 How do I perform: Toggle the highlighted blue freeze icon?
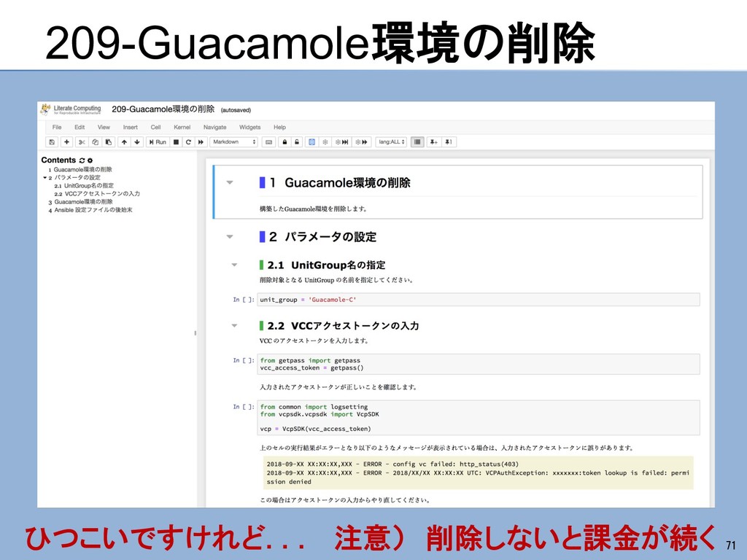click(x=311, y=142)
